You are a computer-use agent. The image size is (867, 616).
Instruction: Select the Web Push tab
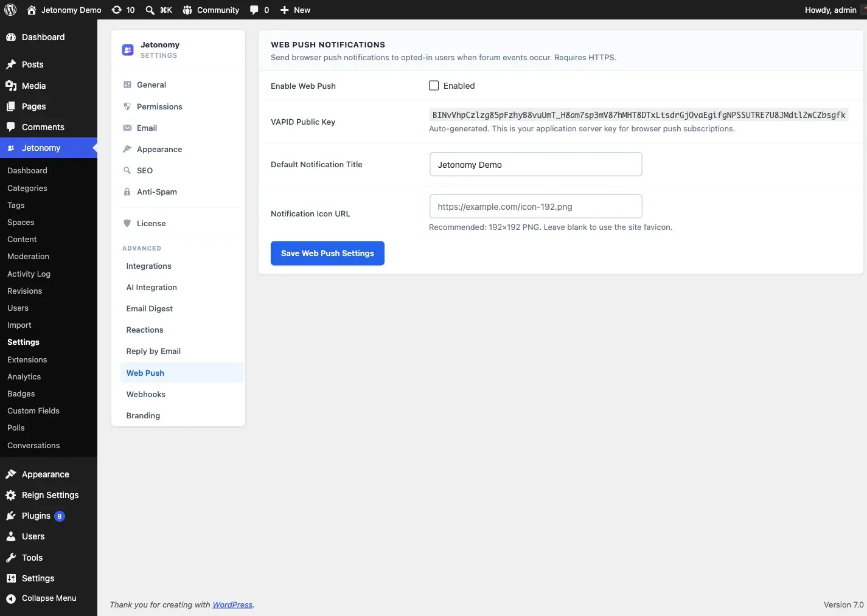point(181,373)
